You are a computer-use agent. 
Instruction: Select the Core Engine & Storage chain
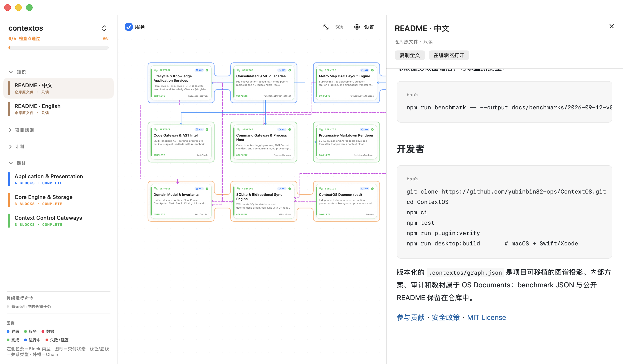[x=58, y=200]
